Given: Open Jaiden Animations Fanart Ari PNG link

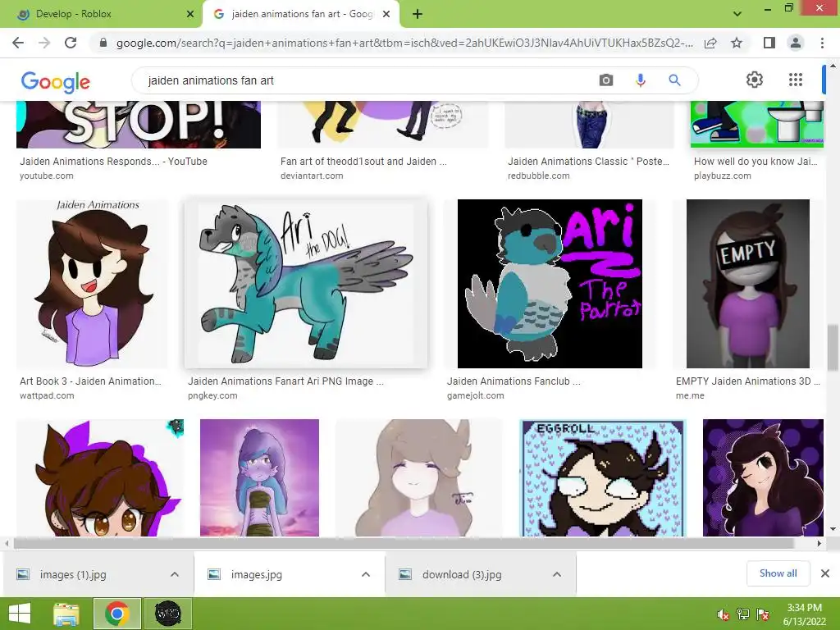Looking at the screenshot, I should 285,381.
